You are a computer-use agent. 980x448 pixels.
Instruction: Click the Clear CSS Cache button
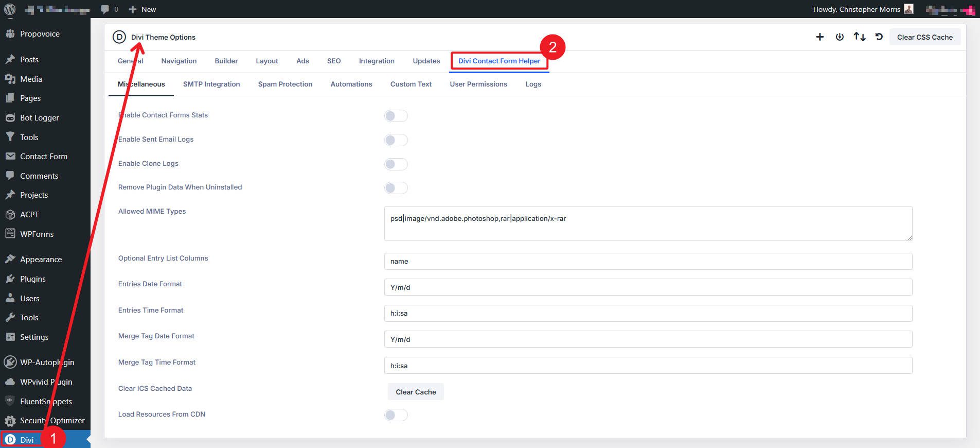[925, 37]
